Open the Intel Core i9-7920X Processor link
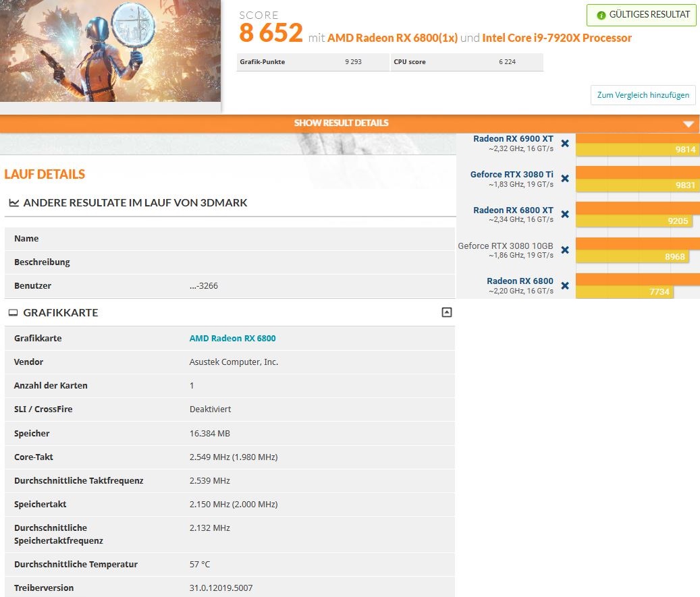This screenshot has width=700, height=597. (x=557, y=38)
